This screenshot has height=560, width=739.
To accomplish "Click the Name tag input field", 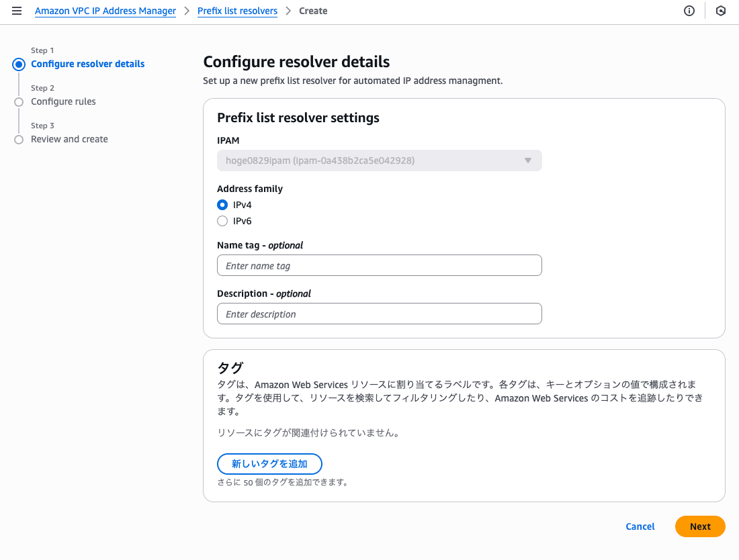I will click(379, 265).
